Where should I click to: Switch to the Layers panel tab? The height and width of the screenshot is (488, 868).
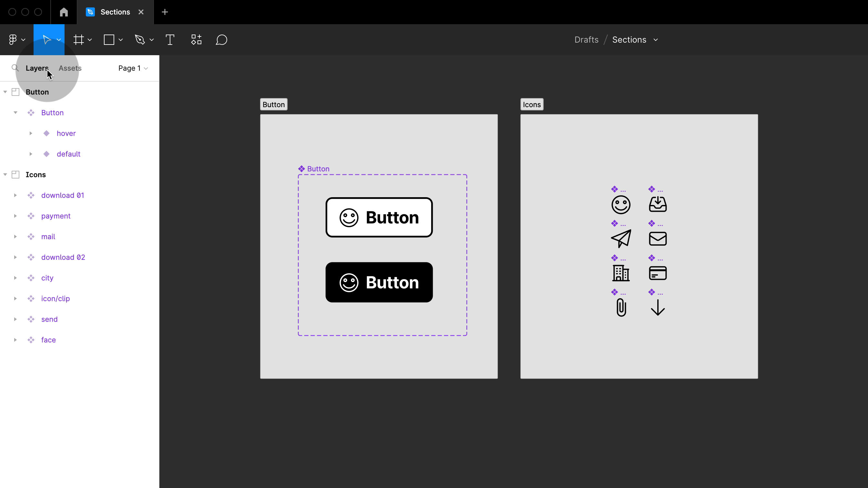37,68
